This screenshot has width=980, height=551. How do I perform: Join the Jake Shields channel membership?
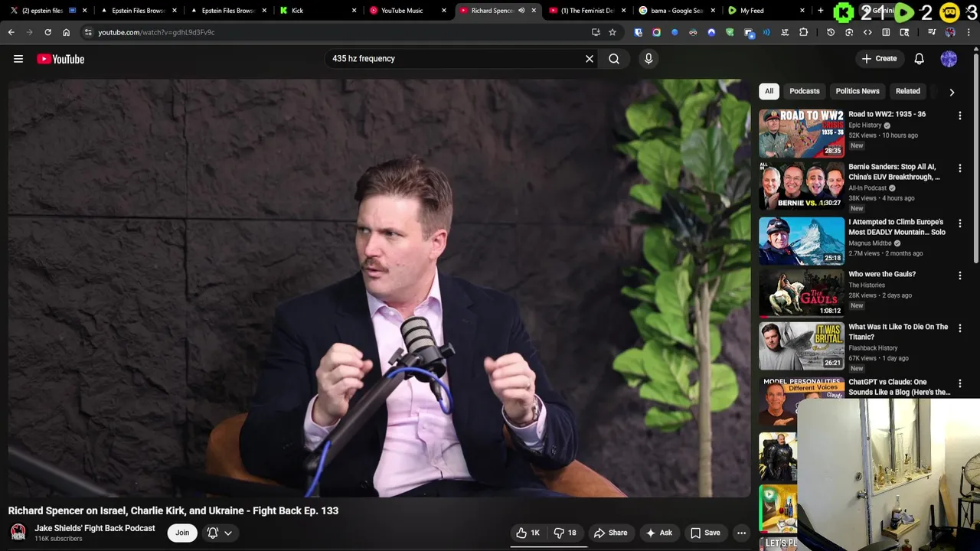point(182,533)
